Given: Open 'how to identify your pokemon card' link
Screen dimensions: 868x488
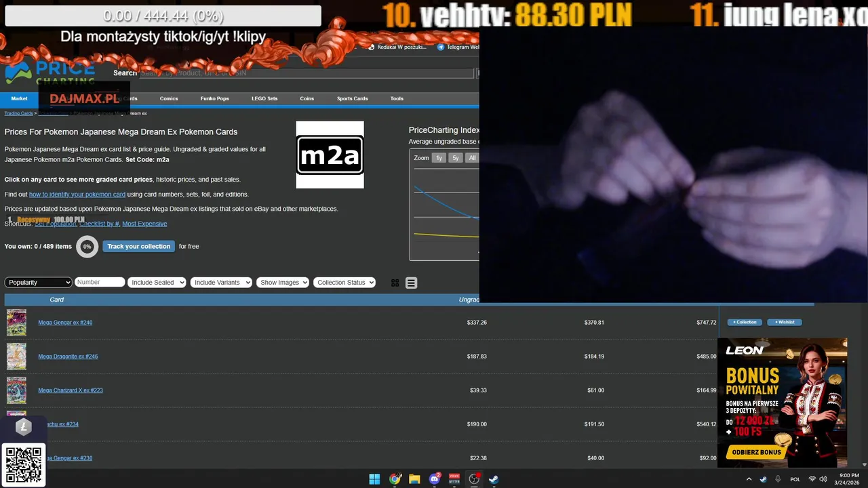Looking at the screenshot, I should (x=77, y=195).
